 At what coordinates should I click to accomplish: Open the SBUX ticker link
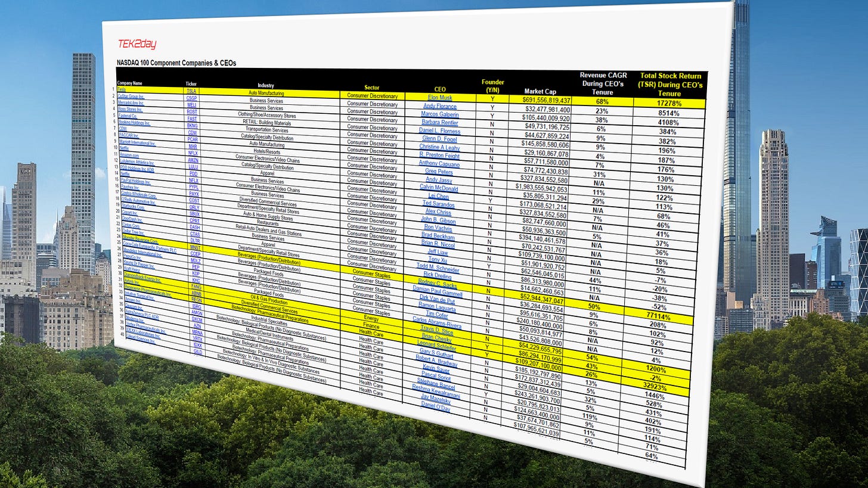194,214
